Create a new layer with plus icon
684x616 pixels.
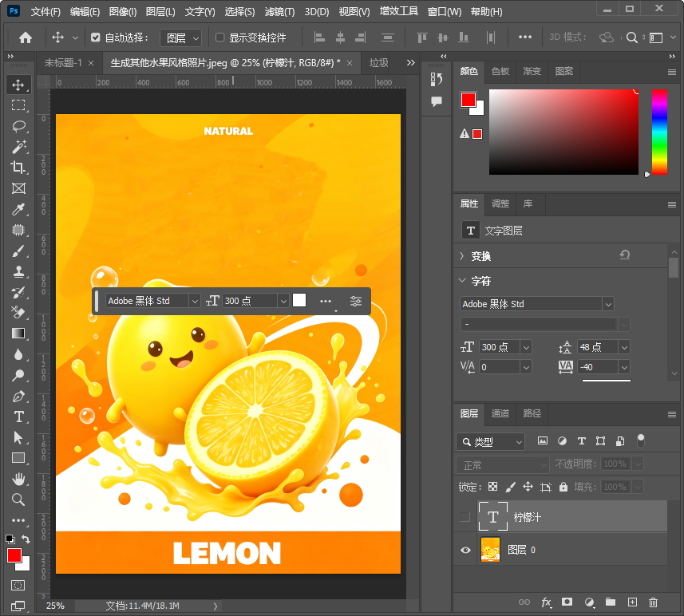coord(632,602)
